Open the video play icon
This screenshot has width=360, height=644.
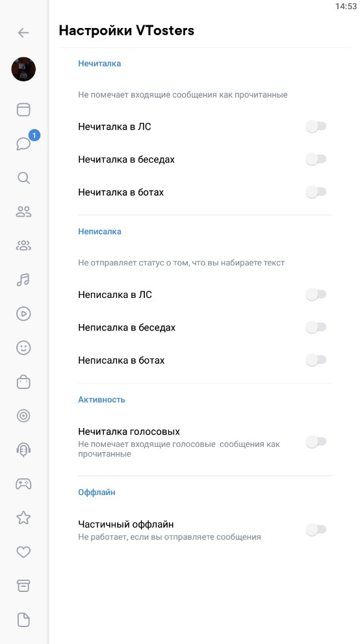tap(23, 314)
